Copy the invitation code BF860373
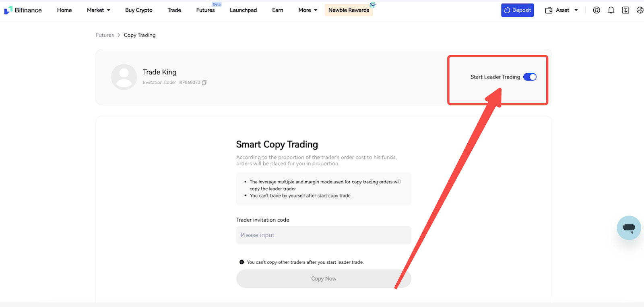Image resolution: width=644 pixels, height=307 pixels. tap(204, 83)
